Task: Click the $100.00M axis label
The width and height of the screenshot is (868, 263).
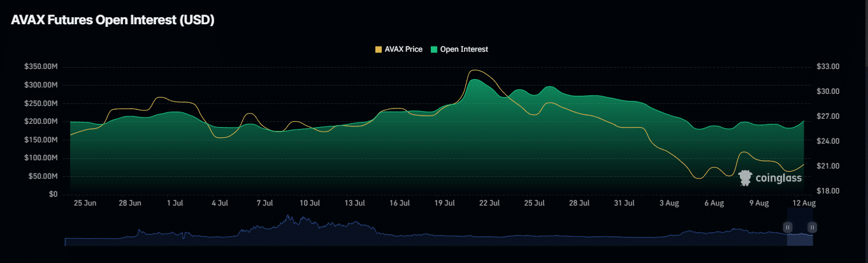Action: point(41,158)
